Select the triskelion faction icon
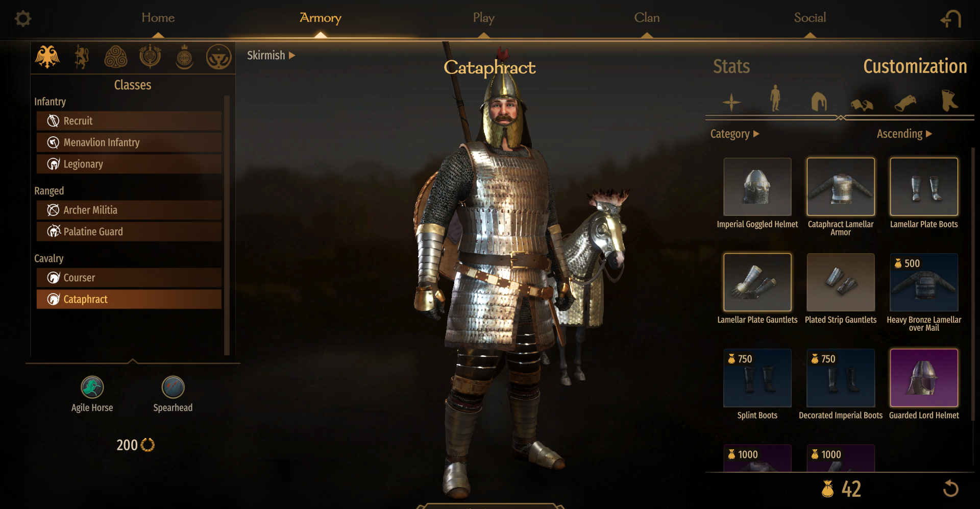The height and width of the screenshot is (509, 980). [116, 57]
